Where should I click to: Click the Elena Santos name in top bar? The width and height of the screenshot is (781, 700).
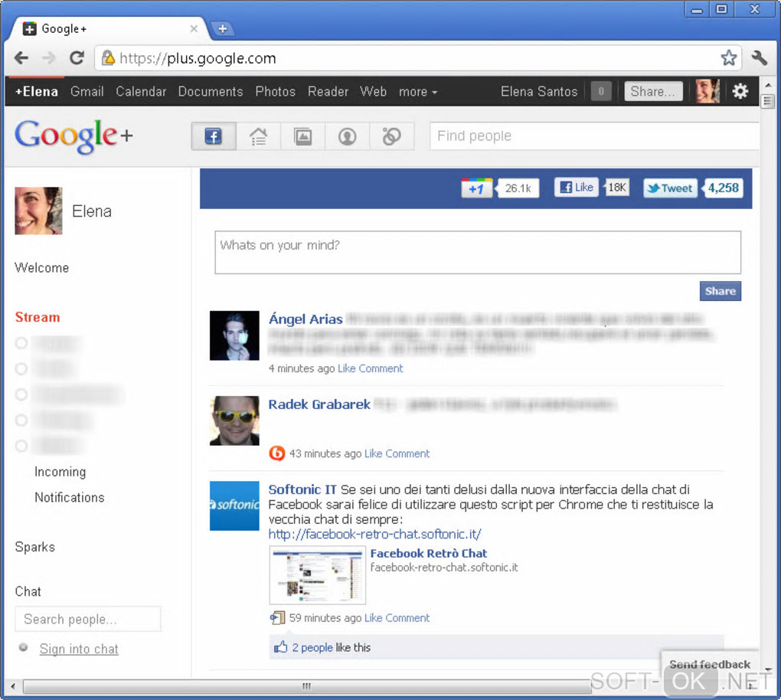(539, 92)
